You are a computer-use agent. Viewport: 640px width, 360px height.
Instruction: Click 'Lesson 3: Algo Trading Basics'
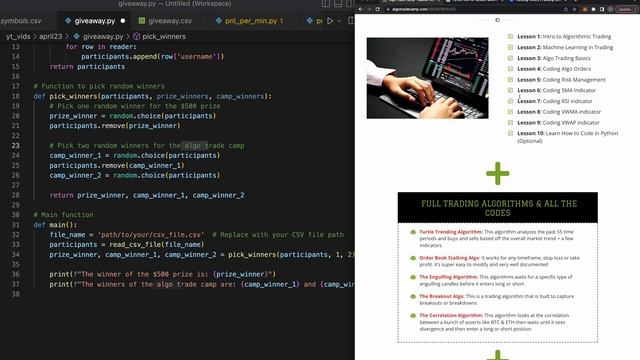pos(554,58)
